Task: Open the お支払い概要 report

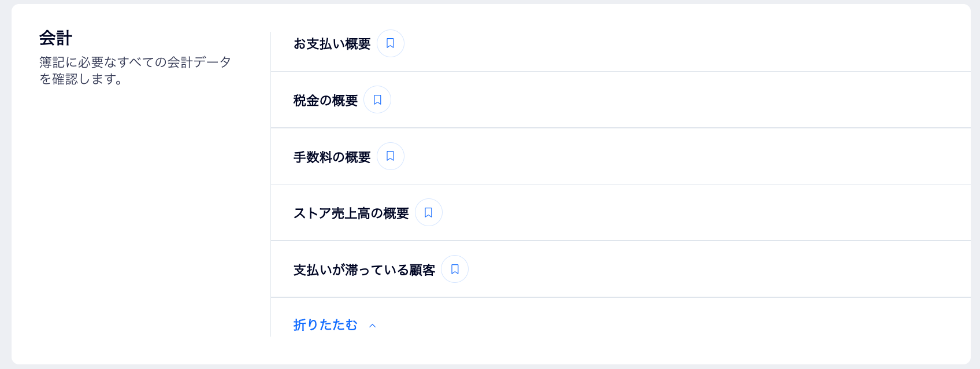Action: pos(332,43)
